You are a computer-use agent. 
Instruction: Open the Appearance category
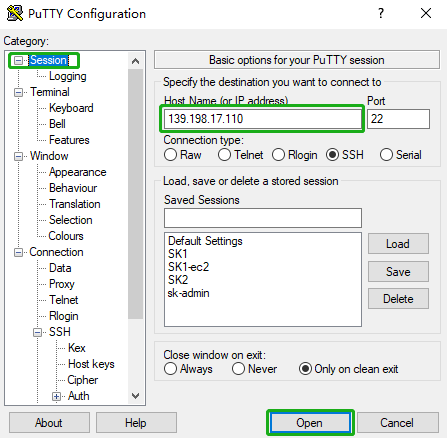pos(78,172)
